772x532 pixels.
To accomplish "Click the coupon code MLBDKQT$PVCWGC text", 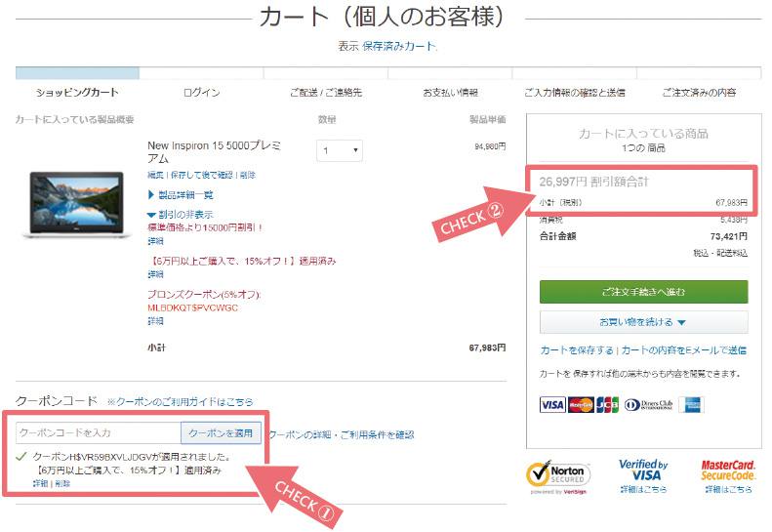I will point(192,307).
